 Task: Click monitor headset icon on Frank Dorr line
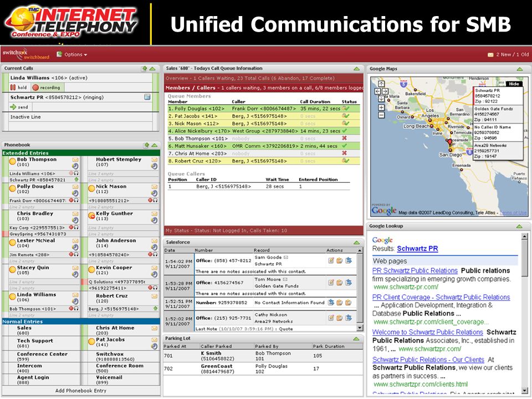click(x=76, y=200)
